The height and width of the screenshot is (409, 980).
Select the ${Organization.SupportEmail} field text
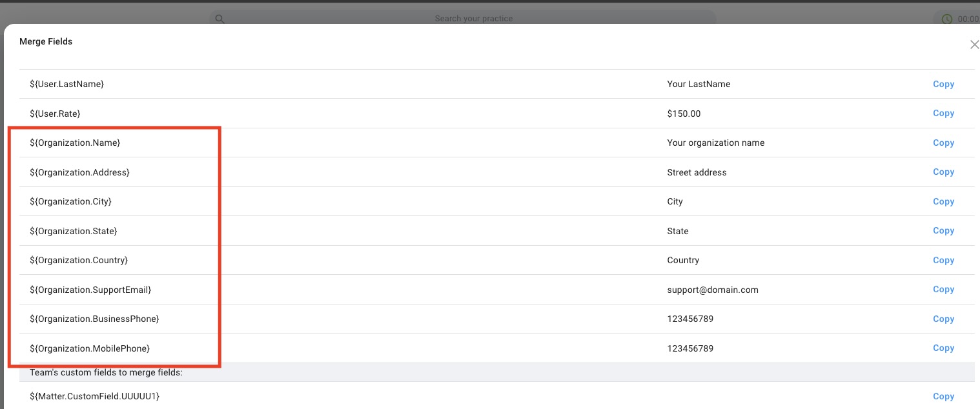coord(90,290)
